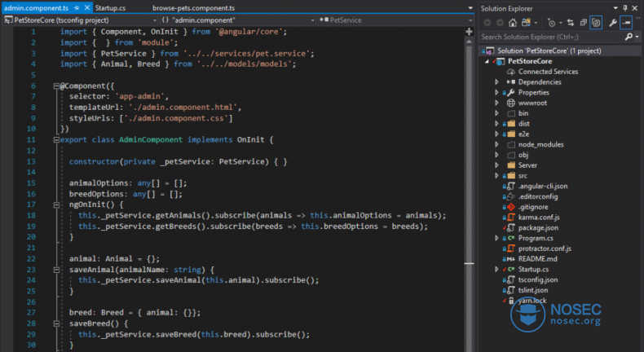Click the pin icon on admin.component.ts tab
Viewport: 644px width, 352px height.
point(77,8)
